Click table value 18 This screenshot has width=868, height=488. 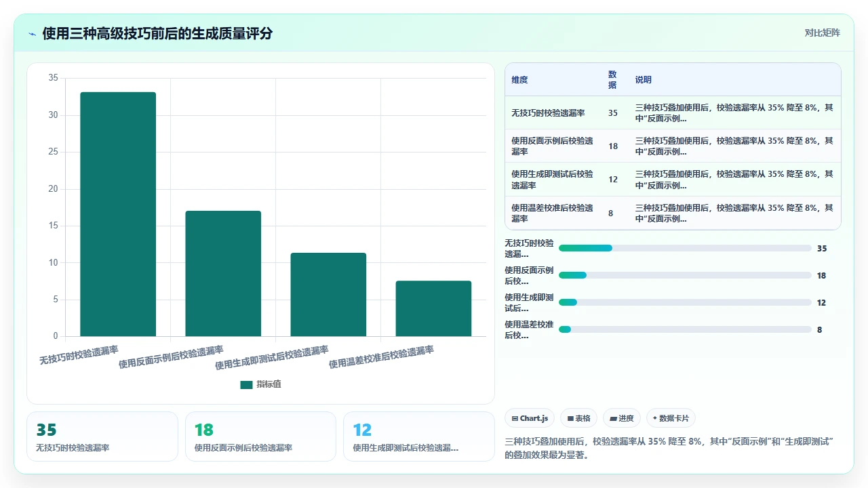[x=613, y=146]
